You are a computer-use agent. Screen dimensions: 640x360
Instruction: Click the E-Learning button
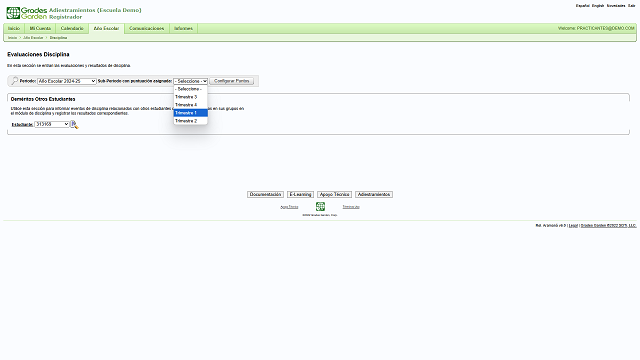(300, 195)
